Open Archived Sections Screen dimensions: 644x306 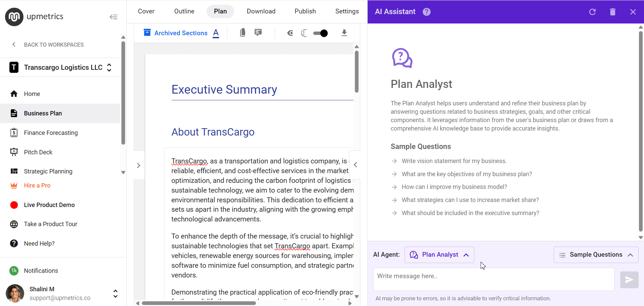pos(176,33)
